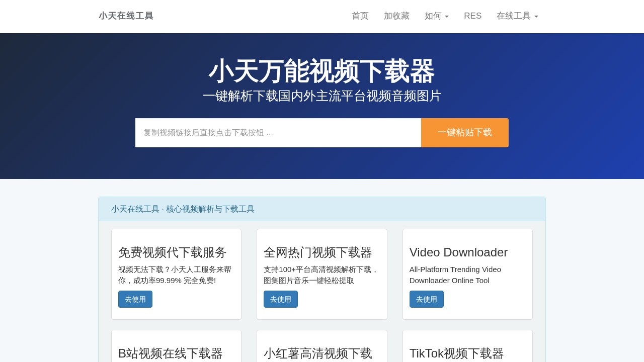Select 加收藏 in the navigation bar

(x=396, y=16)
